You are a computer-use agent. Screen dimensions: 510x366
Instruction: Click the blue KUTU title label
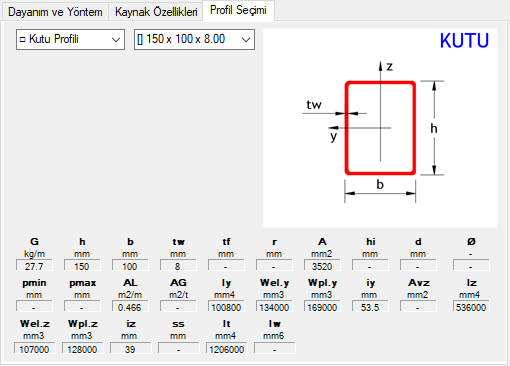464,41
